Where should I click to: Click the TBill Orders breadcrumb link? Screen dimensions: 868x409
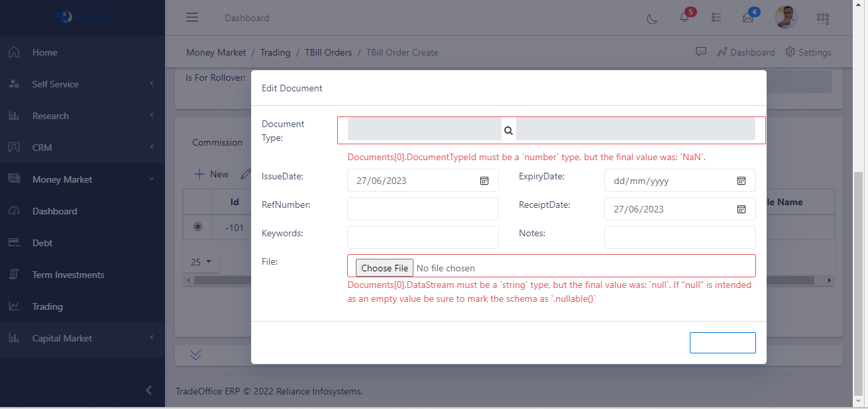tap(328, 52)
